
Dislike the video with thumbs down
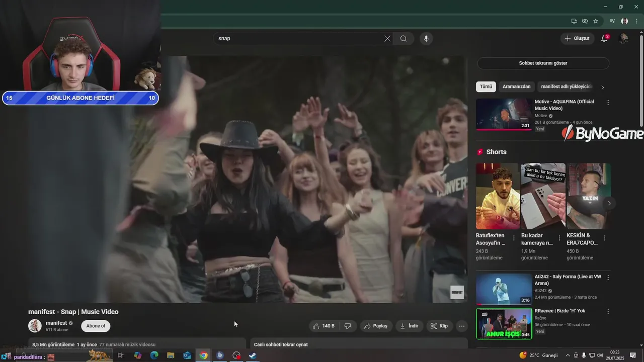click(348, 326)
